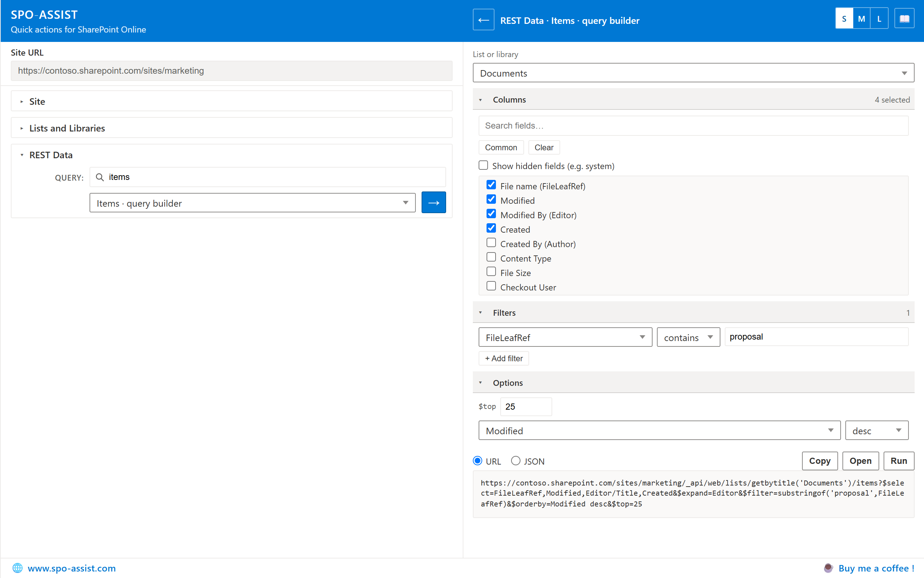Open the Modified order-by field dropdown
Viewport: 924px width, 578px height.
tap(659, 431)
